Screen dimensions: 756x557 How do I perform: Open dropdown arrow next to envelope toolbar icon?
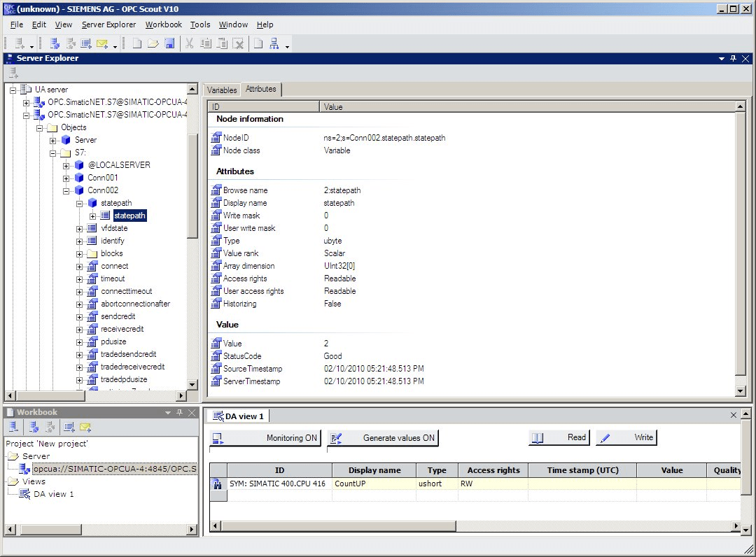[115, 47]
